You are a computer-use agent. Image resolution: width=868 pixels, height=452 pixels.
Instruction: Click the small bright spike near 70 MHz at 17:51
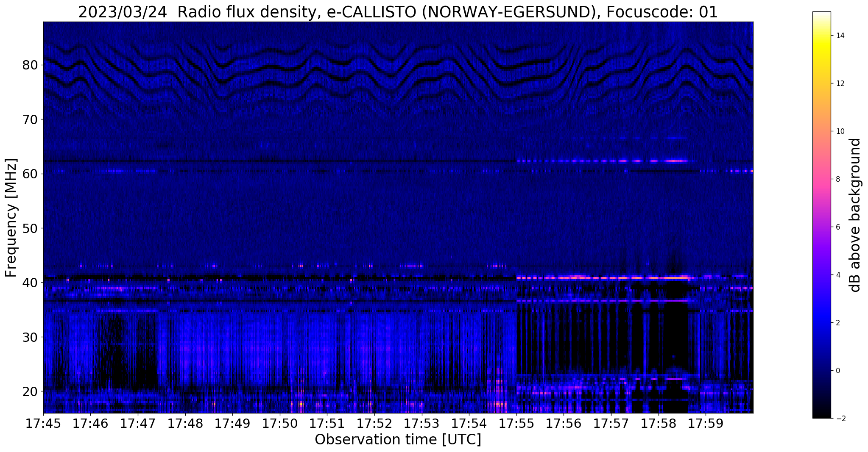coord(359,118)
